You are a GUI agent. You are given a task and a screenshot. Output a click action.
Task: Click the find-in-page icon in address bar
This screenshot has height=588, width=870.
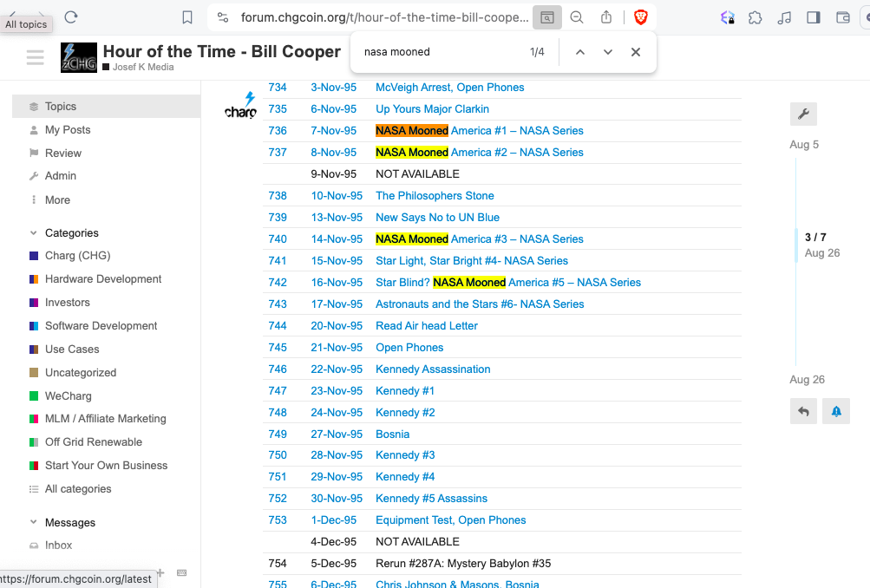547,17
